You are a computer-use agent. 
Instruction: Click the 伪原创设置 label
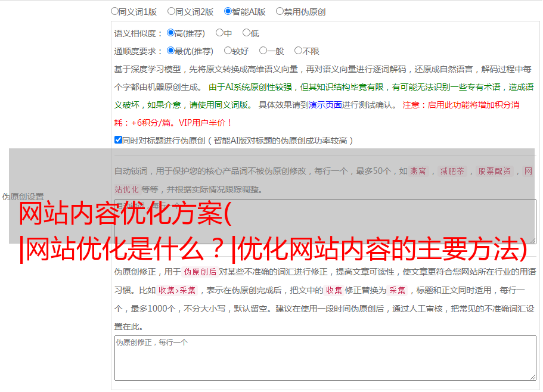(x=23, y=197)
